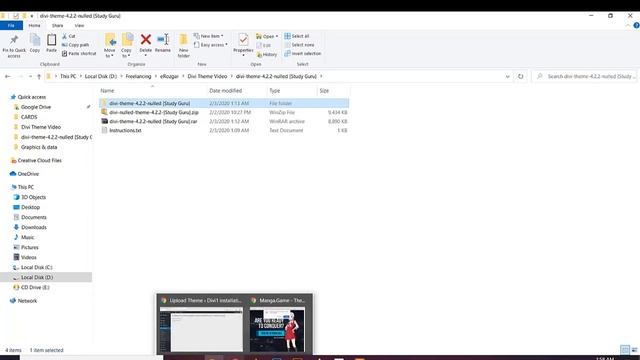Open Desktop in sidebar
Viewport: 640px width, 360px height.
[31, 207]
